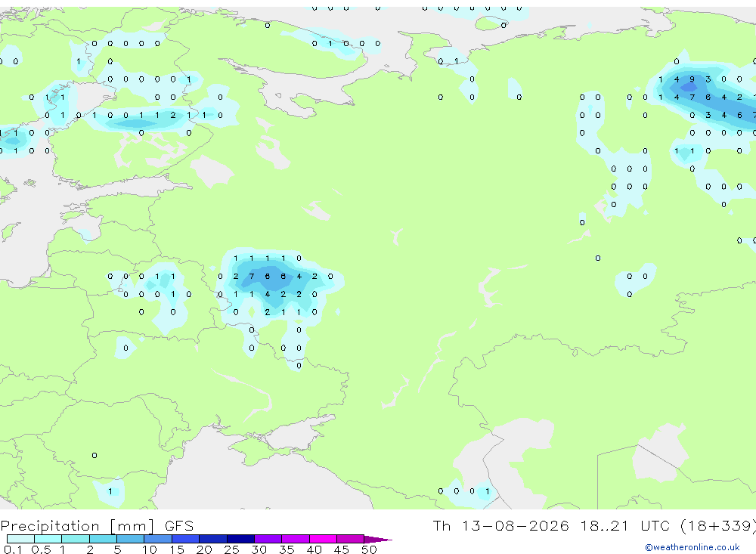756x554 pixels.
Task: Pick the 1–2 mm legend swatch
Action: (x=76, y=539)
